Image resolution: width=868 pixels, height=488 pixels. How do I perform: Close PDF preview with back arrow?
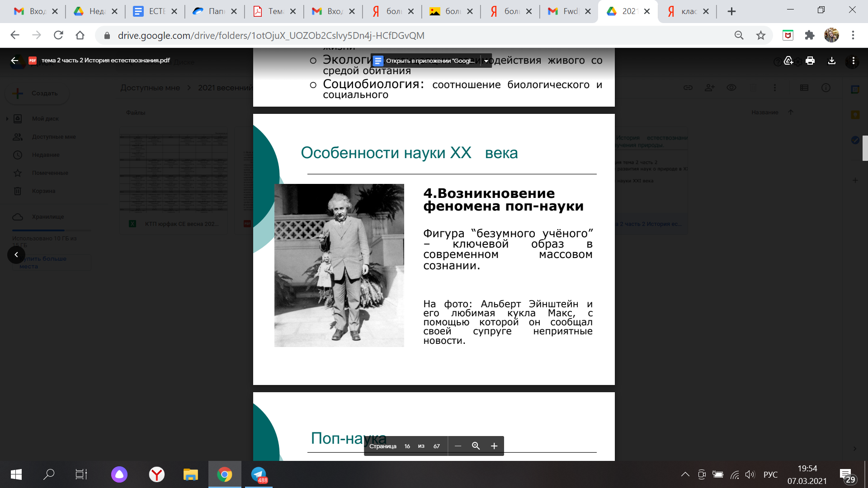click(14, 61)
